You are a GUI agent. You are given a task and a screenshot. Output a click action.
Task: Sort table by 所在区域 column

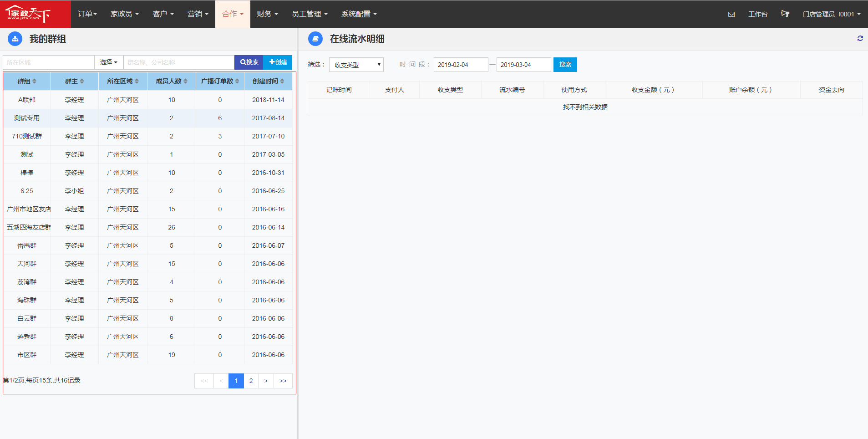tap(123, 81)
